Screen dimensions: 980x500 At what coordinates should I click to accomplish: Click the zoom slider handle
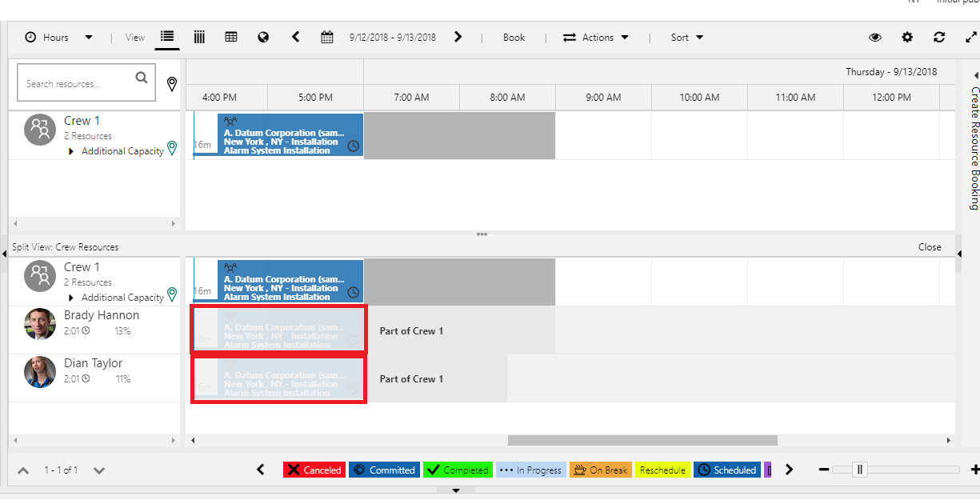[x=861, y=470]
